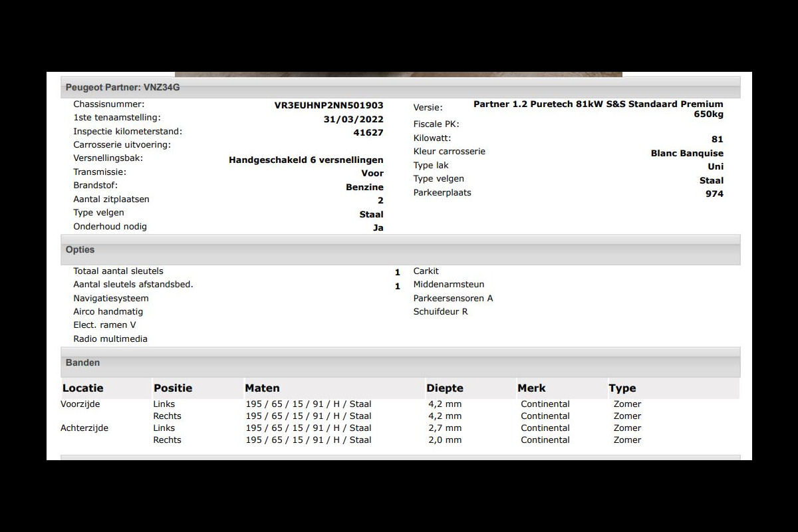Viewport: 798px width, 532px height.
Task: Collapse the Opties section header
Action: tap(80, 250)
